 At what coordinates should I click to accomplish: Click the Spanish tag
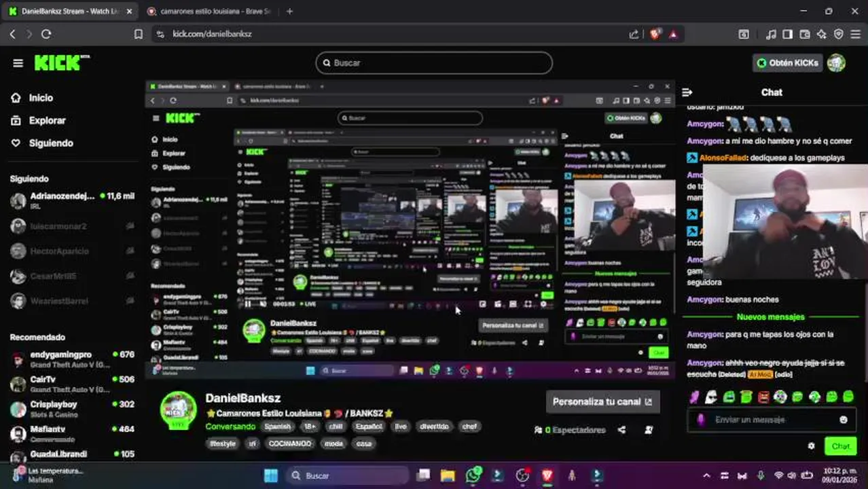(277, 427)
